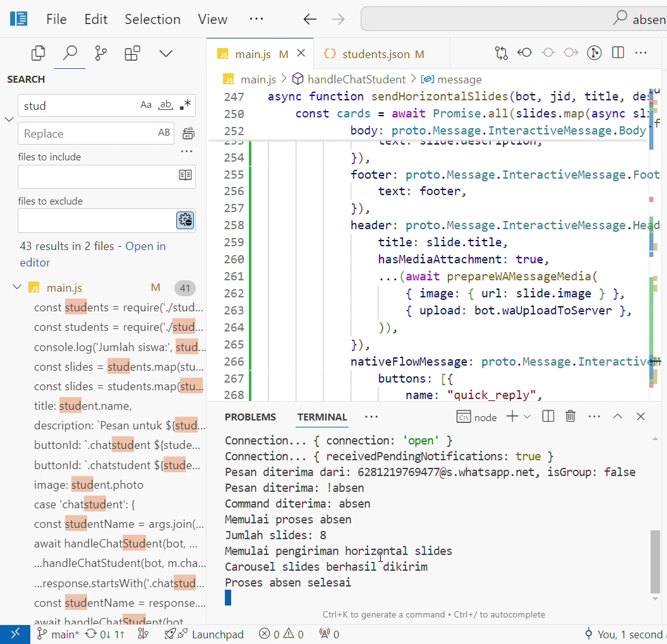This screenshot has width=667, height=644.
Task: Click the Replace All icon
Action: pos(188,133)
